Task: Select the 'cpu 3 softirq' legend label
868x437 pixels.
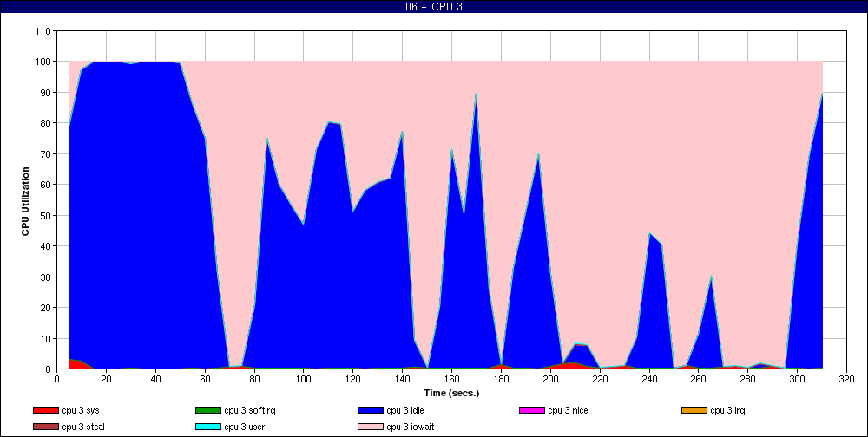Action: tap(250, 410)
